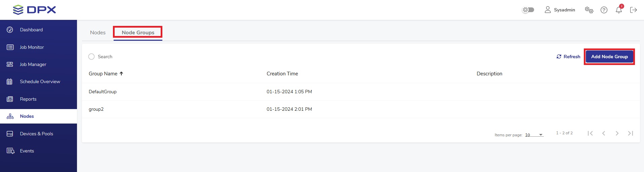
Task: Open Devices & Pools icon
Action: (10, 134)
